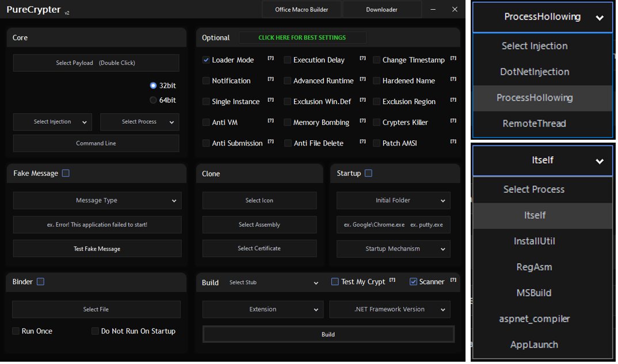Collapse the Itself dropdown header

point(543,160)
